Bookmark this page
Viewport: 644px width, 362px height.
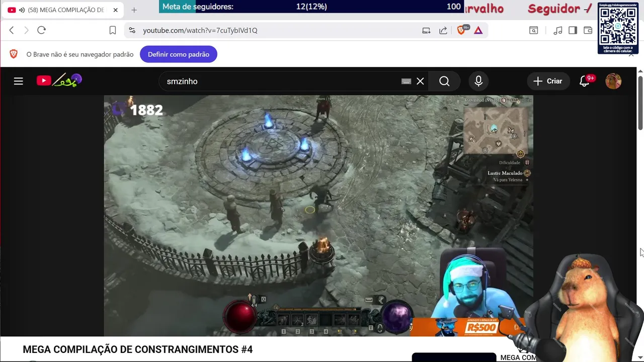113,30
